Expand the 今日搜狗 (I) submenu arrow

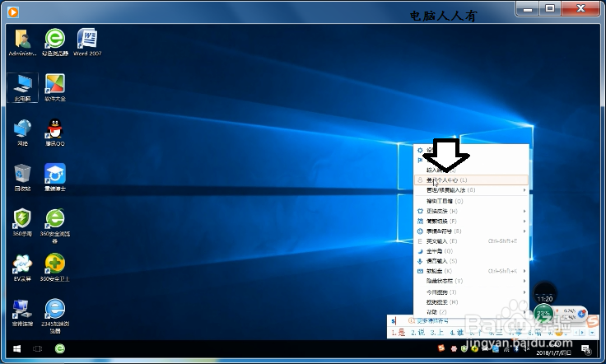[x=524, y=292]
